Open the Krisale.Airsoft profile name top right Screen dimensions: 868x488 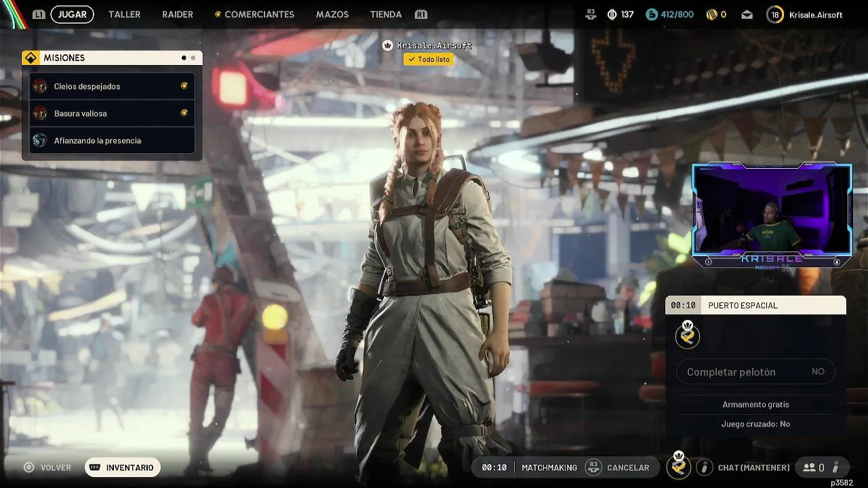pyautogui.click(x=816, y=14)
